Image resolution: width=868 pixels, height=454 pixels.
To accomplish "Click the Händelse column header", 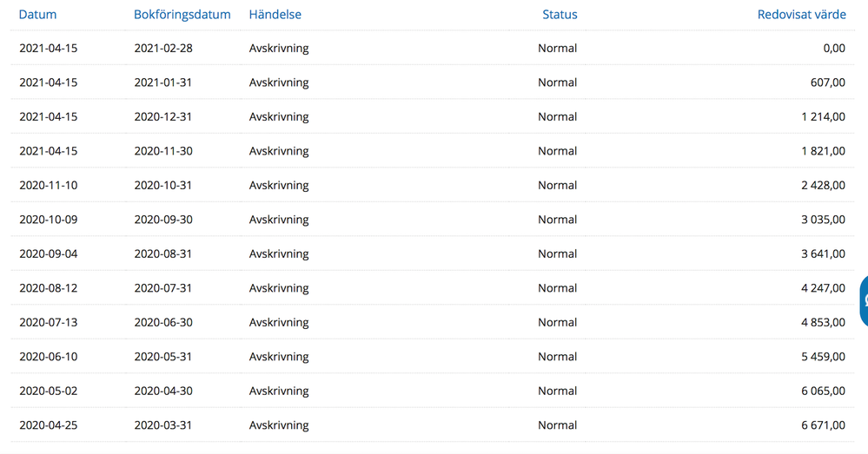I will pyautogui.click(x=275, y=15).
